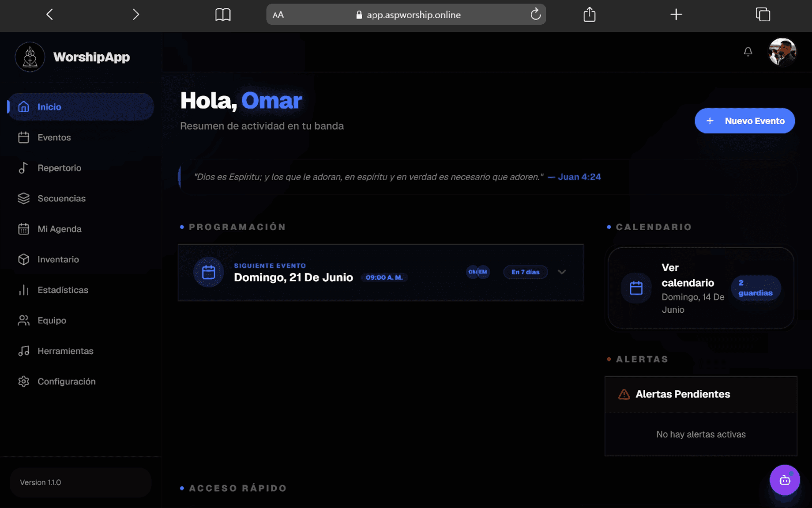812x508 pixels.
Task: Select the Domingo, 21 De Junio event title
Action: tap(293, 277)
